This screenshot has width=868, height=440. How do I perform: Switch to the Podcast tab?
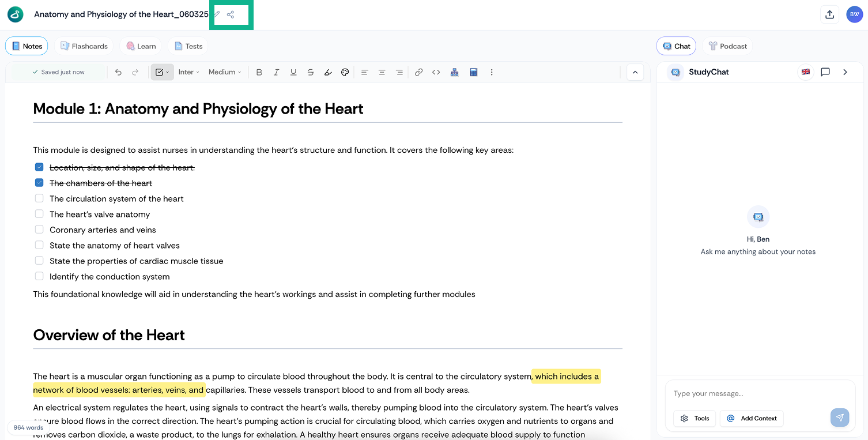(x=727, y=46)
